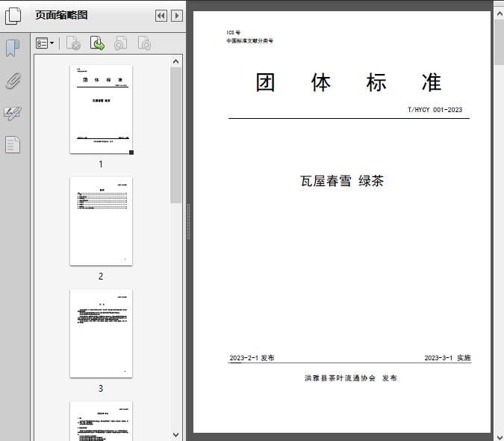This screenshot has height=441, width=504.
Task: Click the pane splitter grip handle
Action: [x=189, y=221]
